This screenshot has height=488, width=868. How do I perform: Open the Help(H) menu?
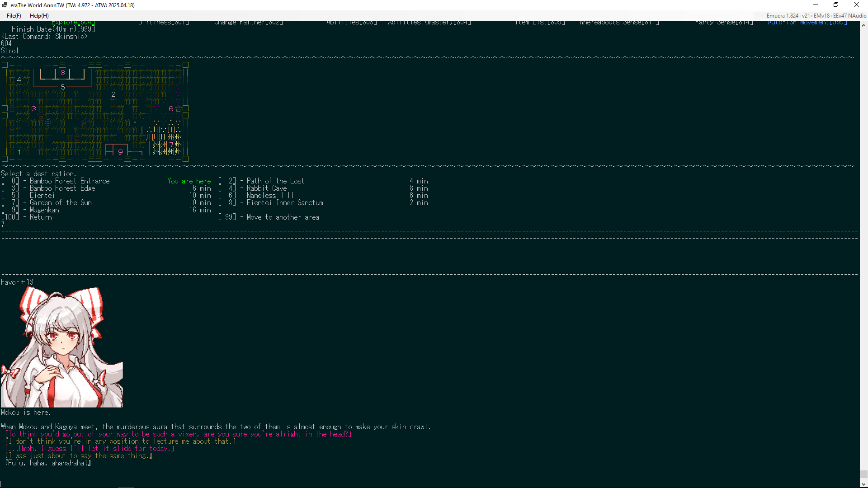coord(39,16)
